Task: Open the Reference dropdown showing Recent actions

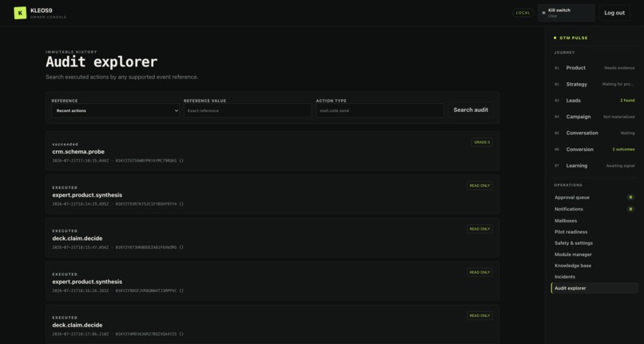Action: pyautogui.click(x=115, y=110)
